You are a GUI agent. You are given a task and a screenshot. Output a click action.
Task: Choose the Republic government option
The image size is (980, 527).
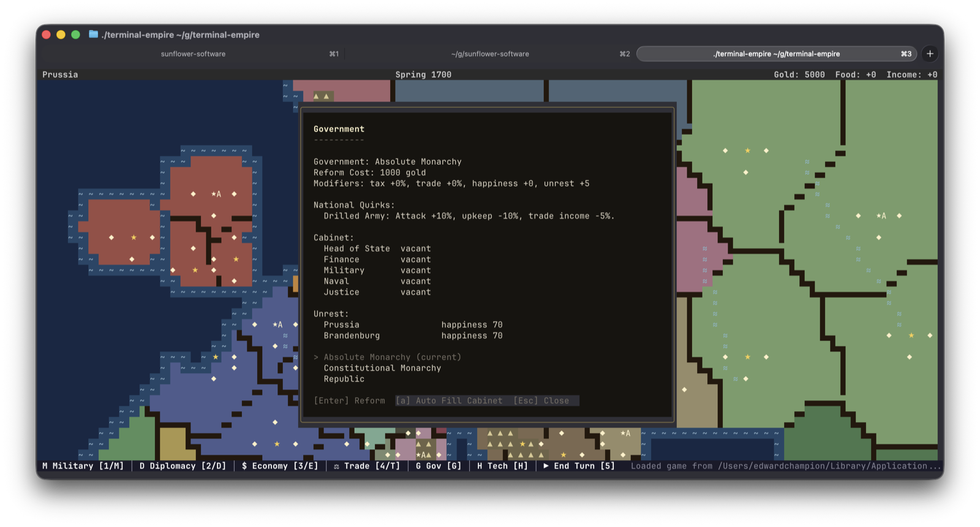pos(344,379)
